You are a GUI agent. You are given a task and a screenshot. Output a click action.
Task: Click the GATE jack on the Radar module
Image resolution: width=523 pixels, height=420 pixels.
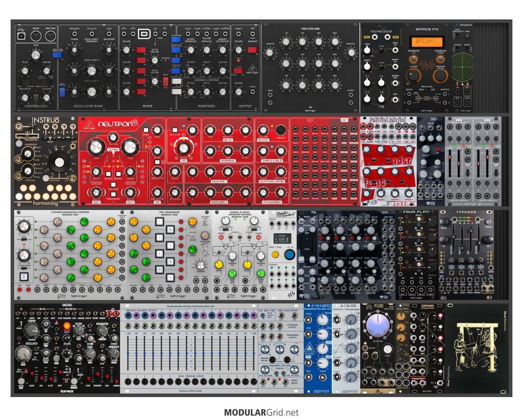coord(467,103)
